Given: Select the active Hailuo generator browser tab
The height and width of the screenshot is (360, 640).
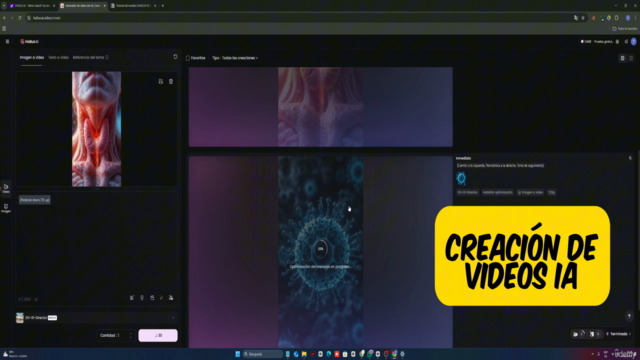Looking at the screenshot, I should click(x=83, y=6).
